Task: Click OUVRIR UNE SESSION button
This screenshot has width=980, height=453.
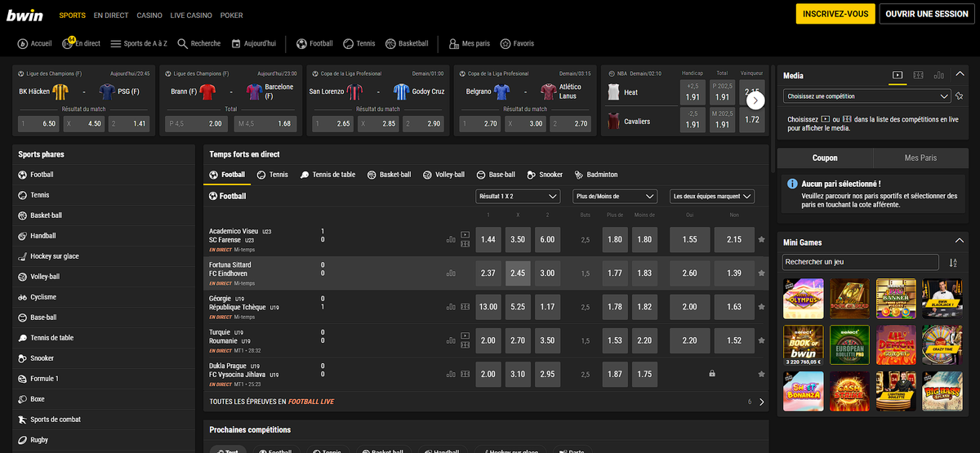Action: (927, 14)
